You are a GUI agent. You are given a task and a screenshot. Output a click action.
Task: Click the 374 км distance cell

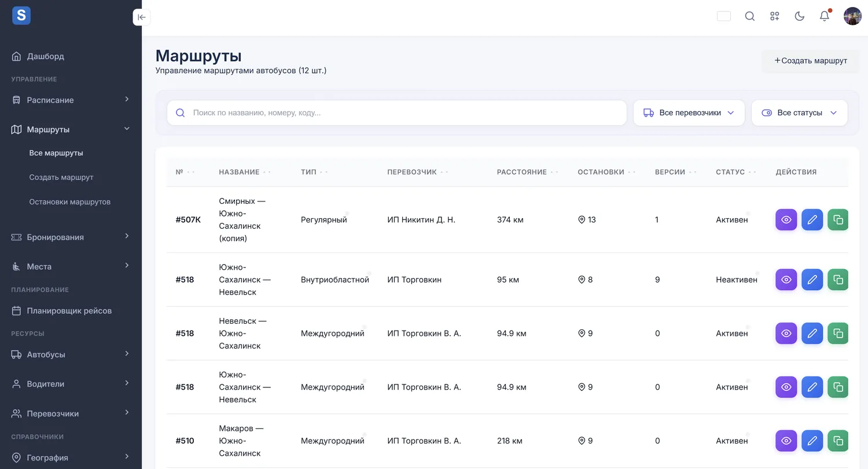[510, 219]
